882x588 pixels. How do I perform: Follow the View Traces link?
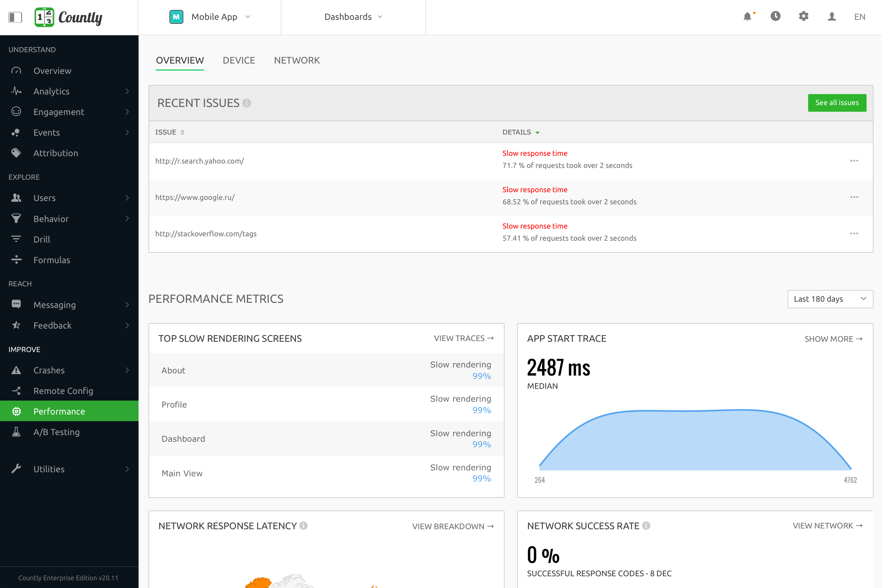pyautogui.click(x=463, y=338)
